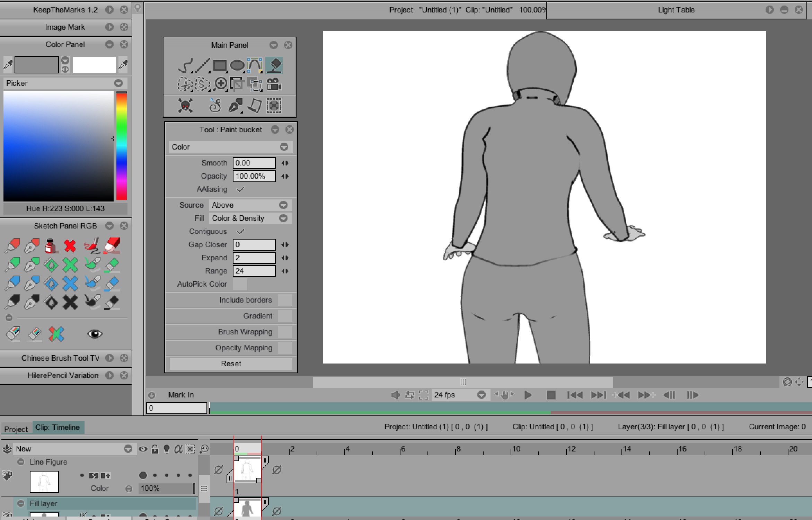The width and height of the screenshot is (812, 520).
Task: Toggle AutoPick Color box
Action: pos(240,284)
